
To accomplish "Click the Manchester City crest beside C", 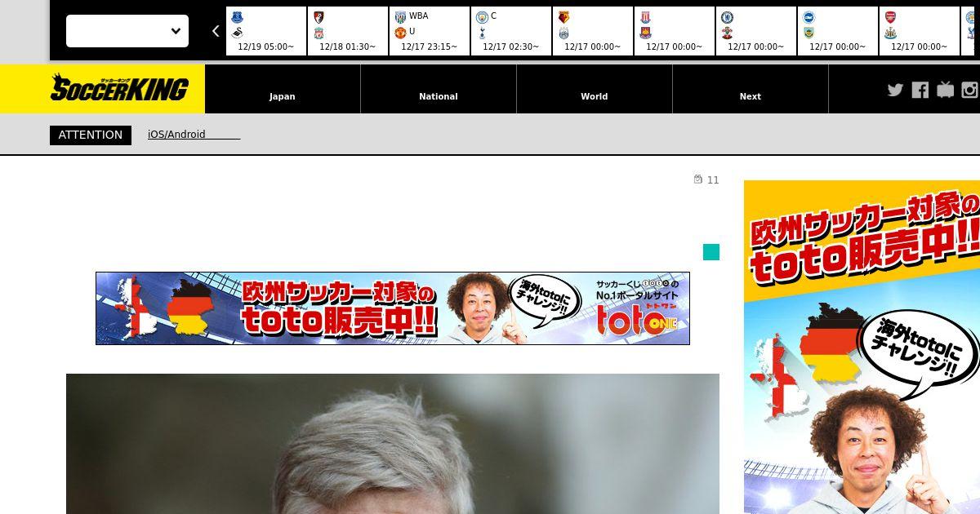I will coord(482,17).
